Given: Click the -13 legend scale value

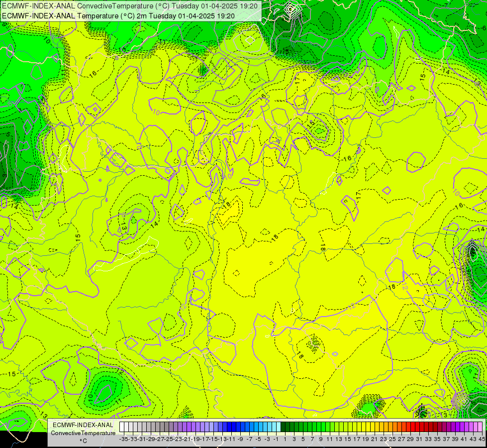Looking at the screenshot, I should (x=222, y=439).
